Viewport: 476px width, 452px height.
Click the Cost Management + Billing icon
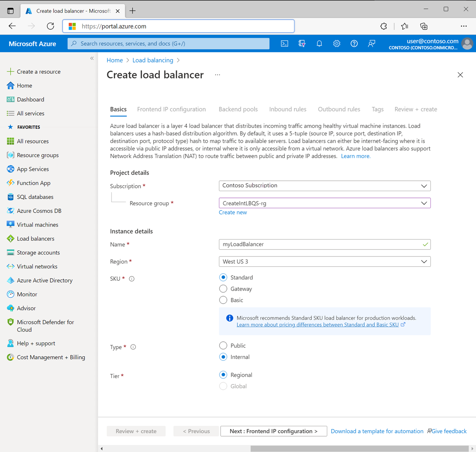pos(10,357)
